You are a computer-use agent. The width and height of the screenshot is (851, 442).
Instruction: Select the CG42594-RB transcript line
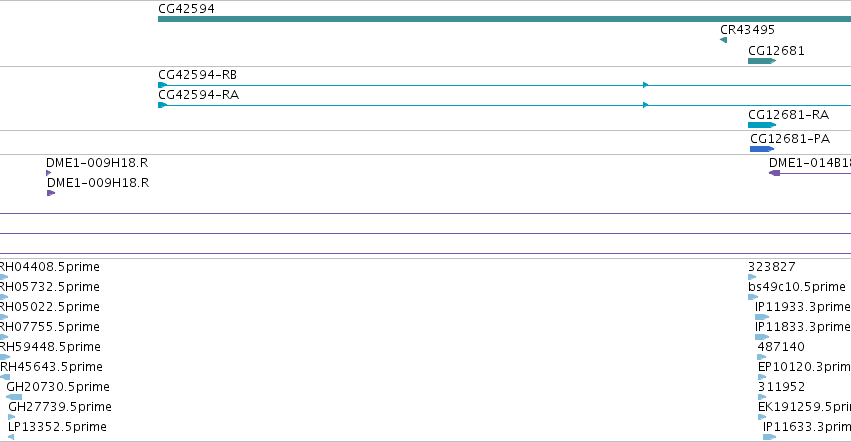[504, 85]
